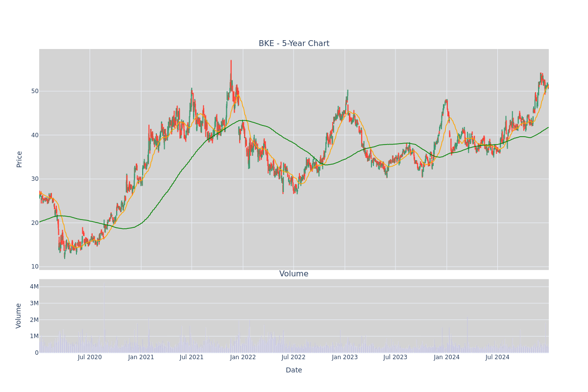
Task: Pick the "Jan 2024" date tick
Action: tap(447, 357)
